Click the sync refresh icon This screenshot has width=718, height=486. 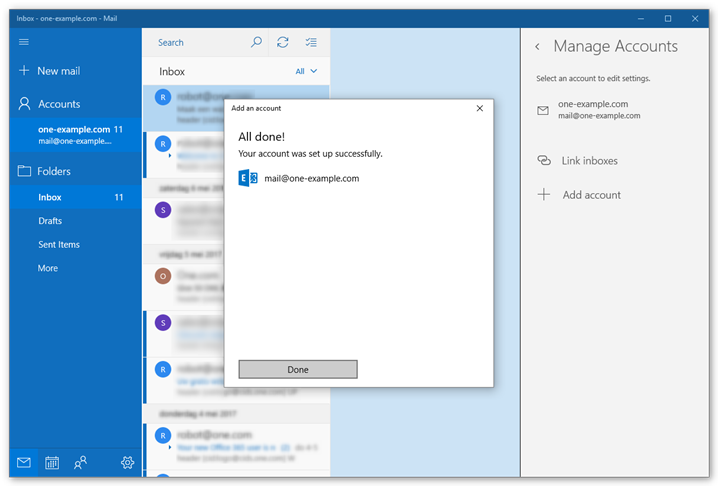click(x=283, y=42)
